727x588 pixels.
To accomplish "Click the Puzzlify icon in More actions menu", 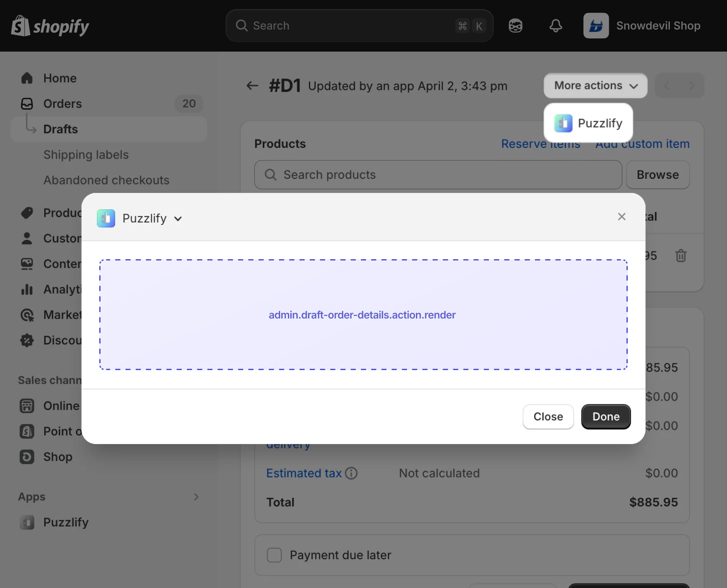I will (563, 123).
